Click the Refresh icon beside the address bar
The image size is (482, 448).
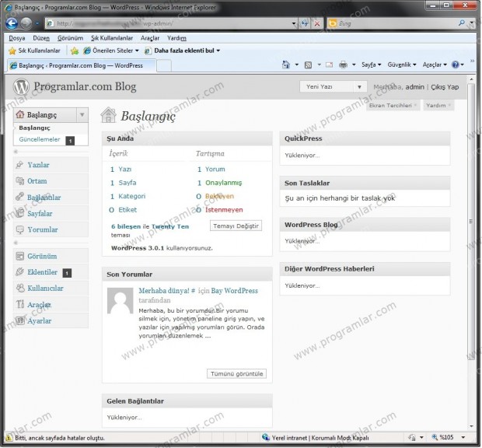pyautogui.click(x=304, y=23)
